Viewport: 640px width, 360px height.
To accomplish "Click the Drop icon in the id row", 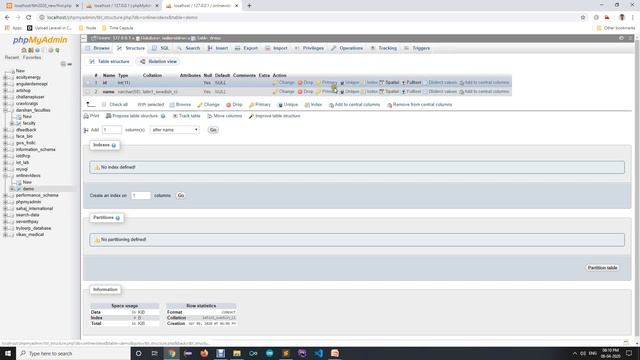I will coord(300,82).
